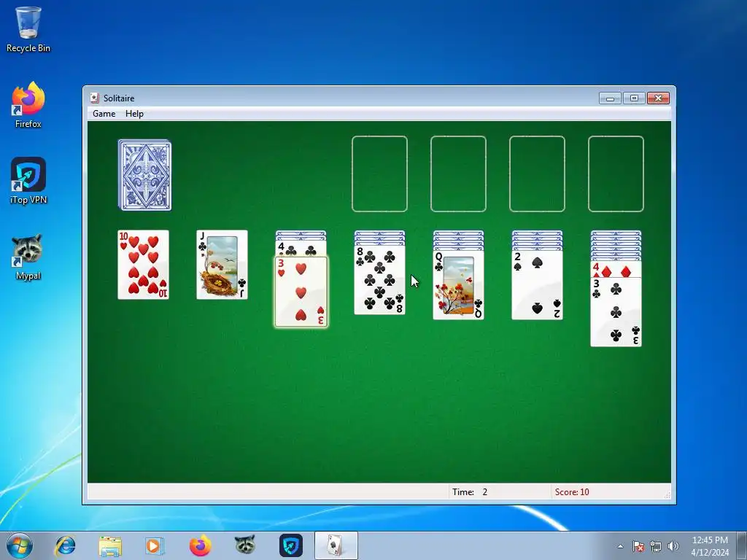Open Windows Media Player from taskbar
The height and width of the screenshot is (560, 747).
(x=155, y=545)
